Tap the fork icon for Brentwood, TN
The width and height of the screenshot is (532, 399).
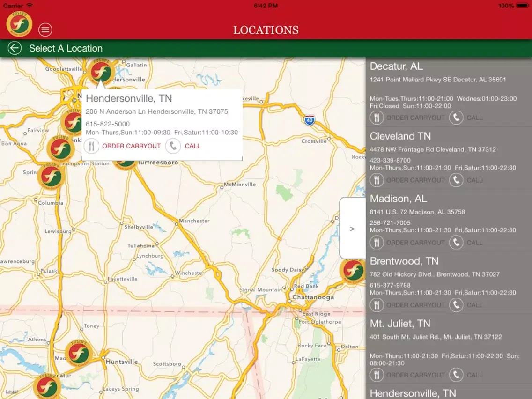click(x=377, y=305)
